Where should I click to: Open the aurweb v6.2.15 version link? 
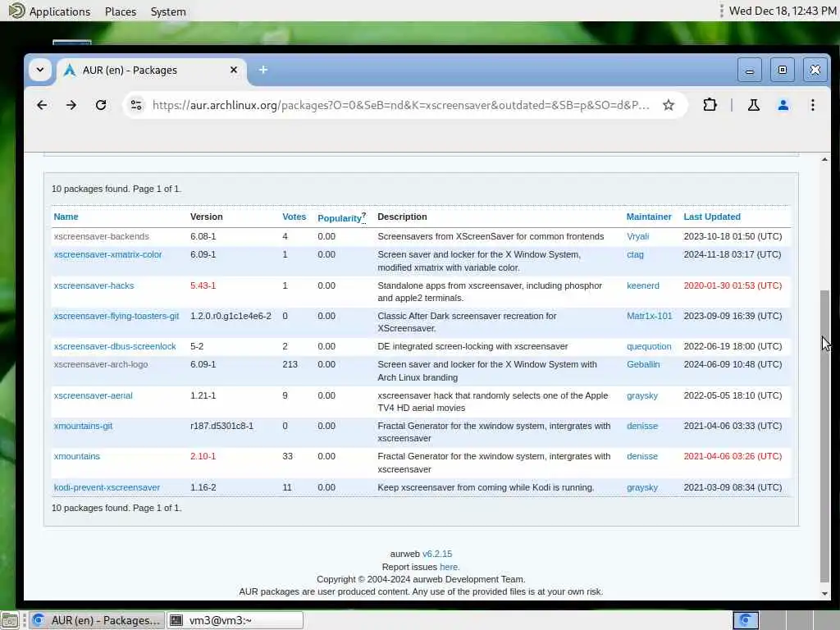pos(437,554)
